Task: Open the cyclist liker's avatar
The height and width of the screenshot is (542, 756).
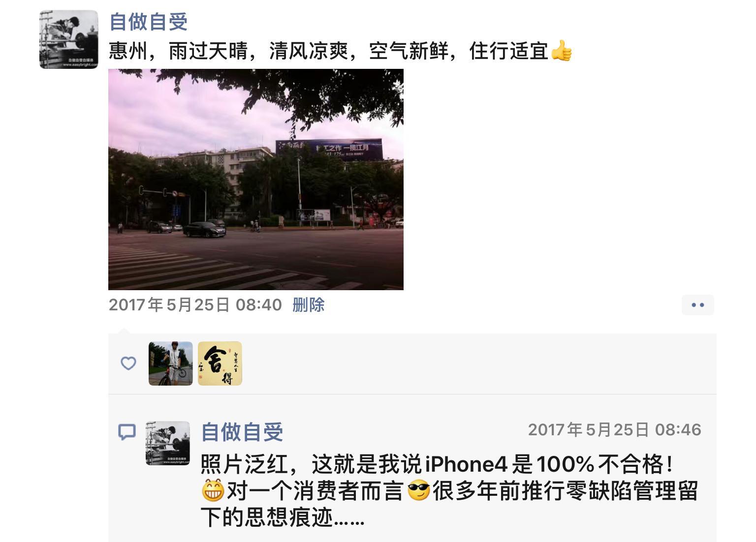Action: [x=171, y=363]
